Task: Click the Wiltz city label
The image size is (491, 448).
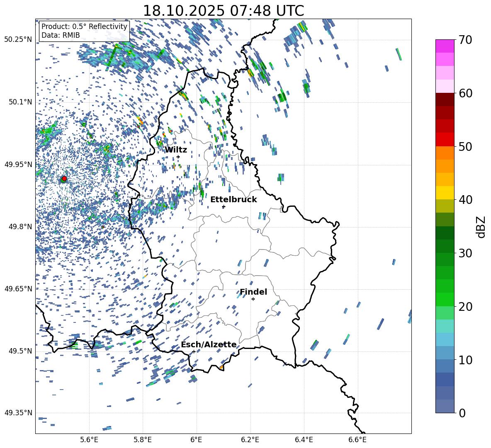Action: (176, 150)
